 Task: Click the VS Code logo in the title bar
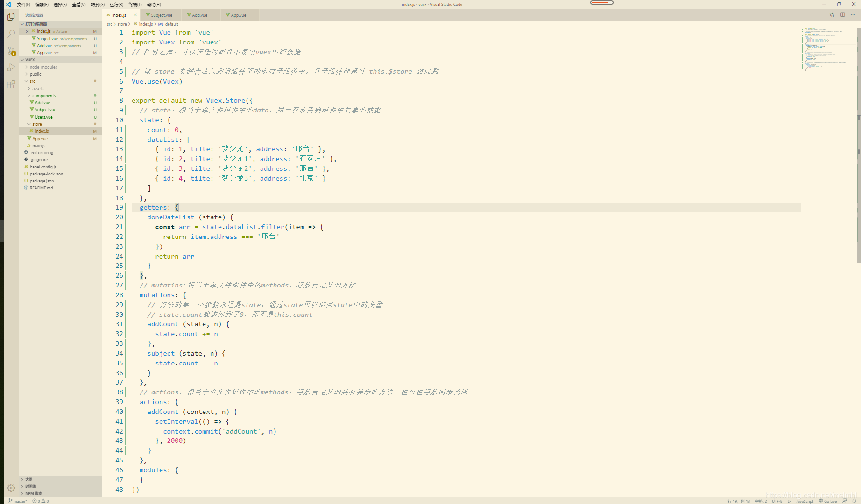point(8,4)
